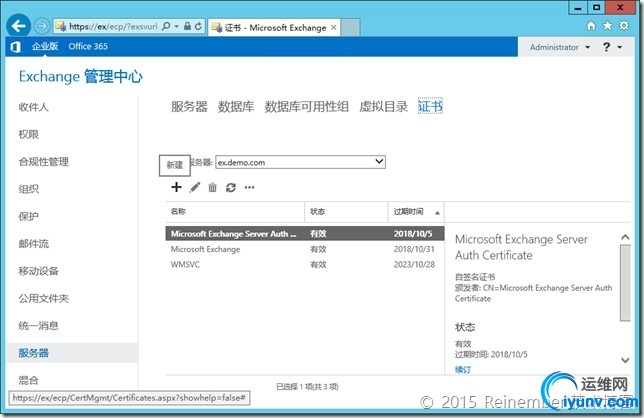Go to 权限 in sidebar

click(28, 134)
